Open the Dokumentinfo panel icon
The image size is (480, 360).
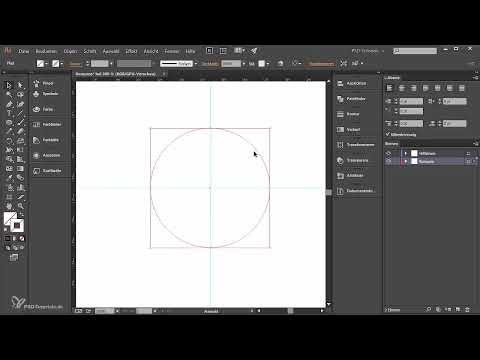pos(340,191)
